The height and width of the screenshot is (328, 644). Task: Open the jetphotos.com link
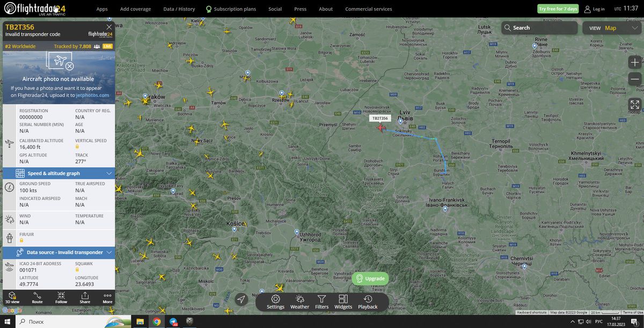click(92, 95)
